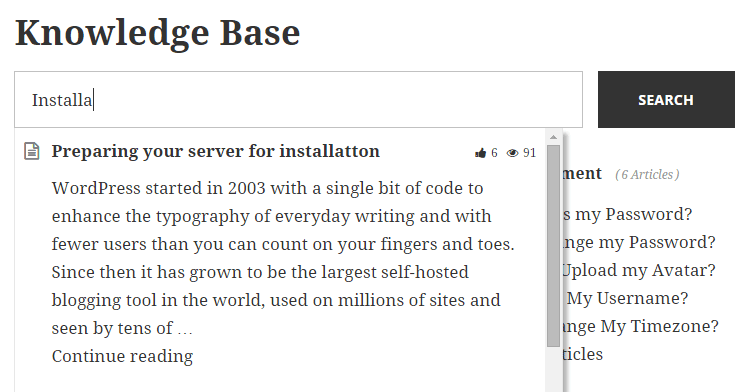
Task: Follow the Continue reading link
Action: coord(122,356)
